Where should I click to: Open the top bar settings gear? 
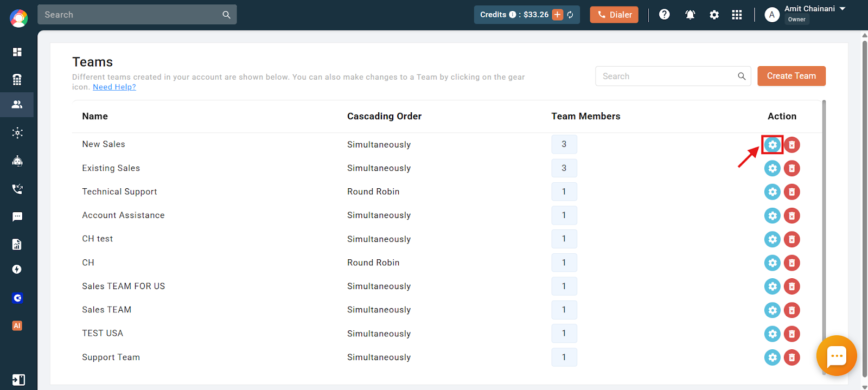click(x=714, y=15)
